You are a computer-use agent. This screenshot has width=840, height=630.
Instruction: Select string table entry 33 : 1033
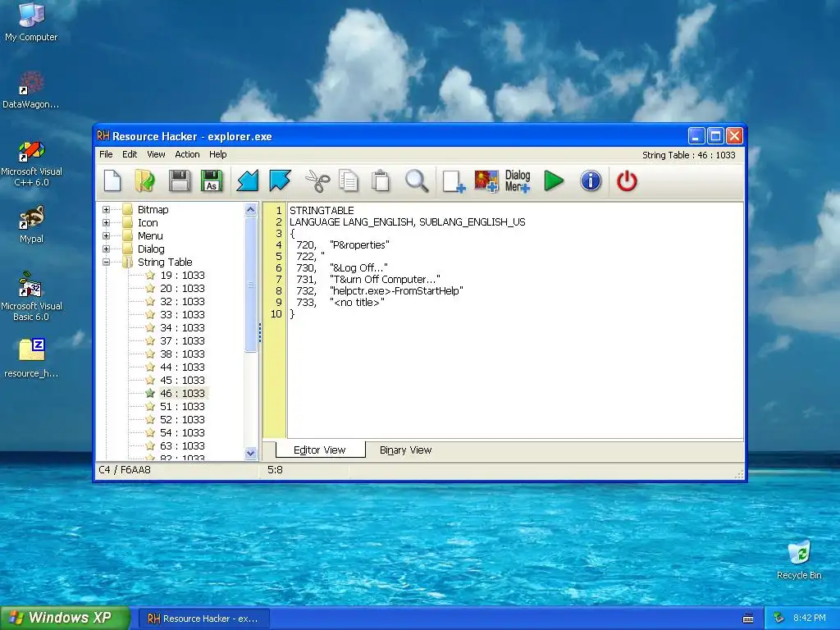click(182, 314)
